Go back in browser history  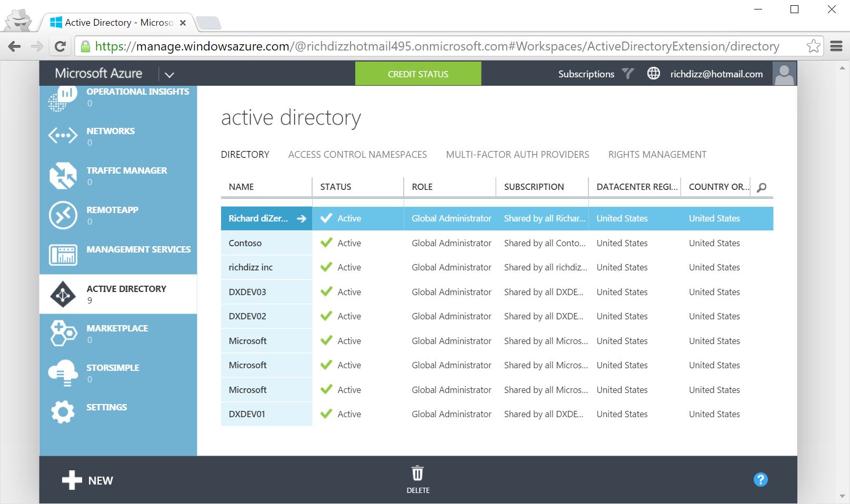pos(15,46)
